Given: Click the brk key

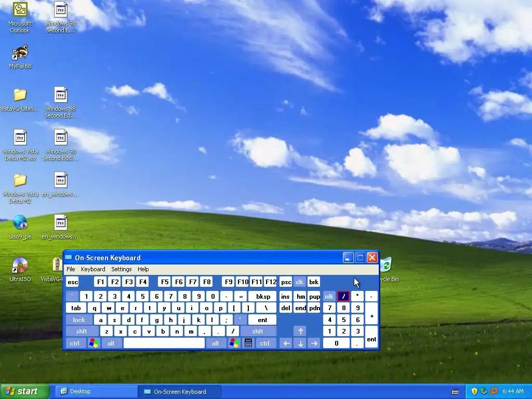Looking at the screenshot, I should pos(314,282).
